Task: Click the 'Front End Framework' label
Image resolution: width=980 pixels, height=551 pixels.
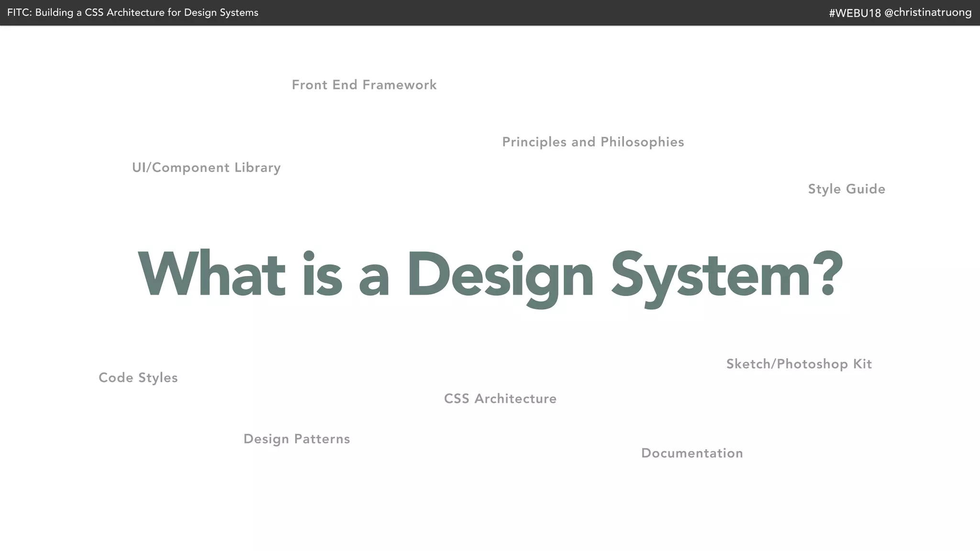Action: pos(364,85)
